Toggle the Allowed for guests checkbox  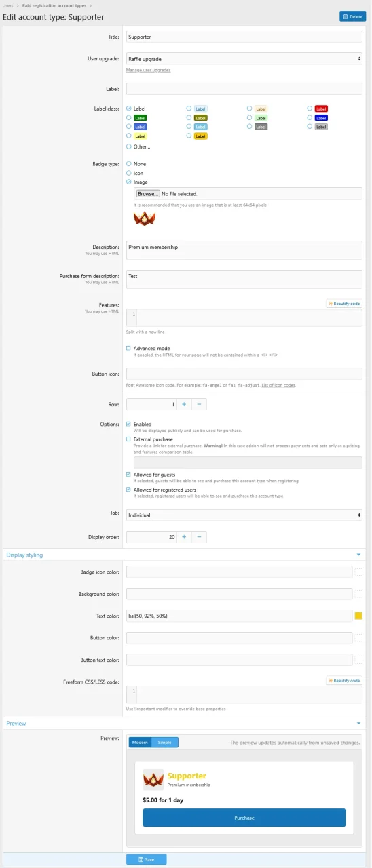point(129,475)
